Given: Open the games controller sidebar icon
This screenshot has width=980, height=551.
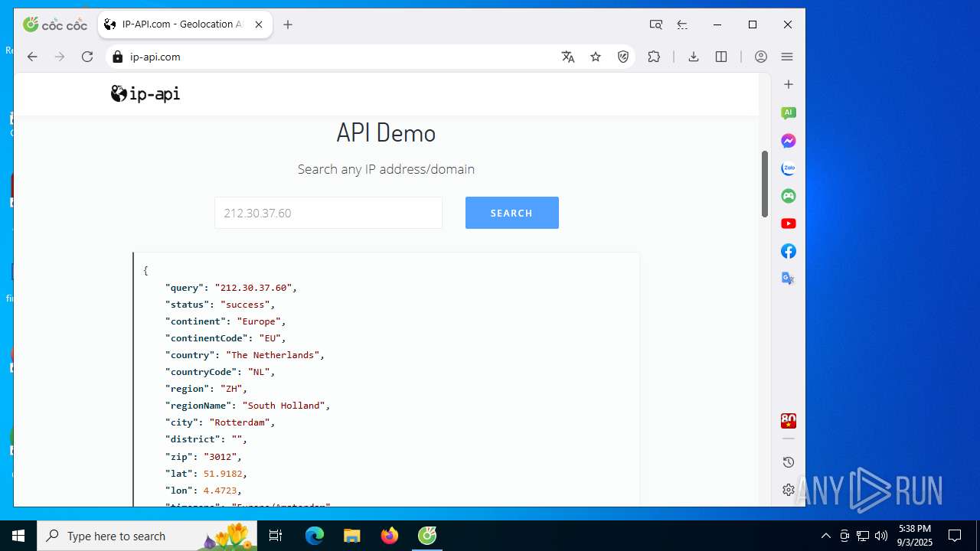Looking at the screenshot, I should (789, 196).
